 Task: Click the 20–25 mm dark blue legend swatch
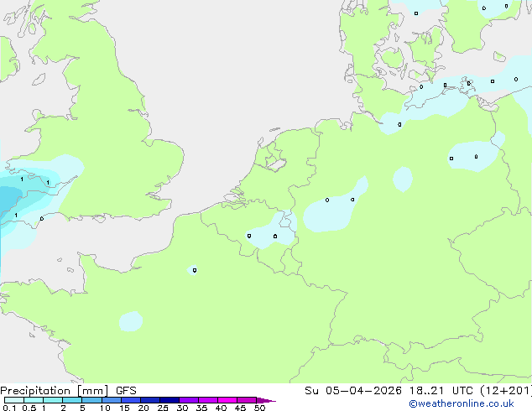150,400
